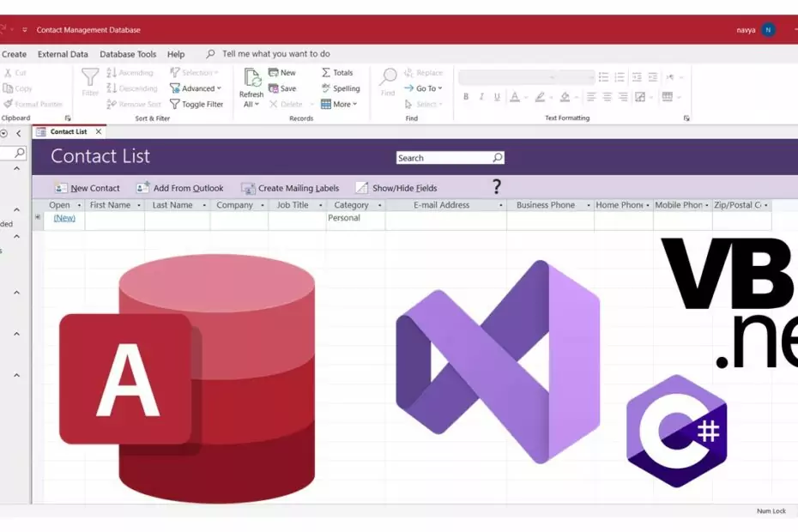Show Totals row
This screenshot has width=798, height=532.
[x=337, y=73]
